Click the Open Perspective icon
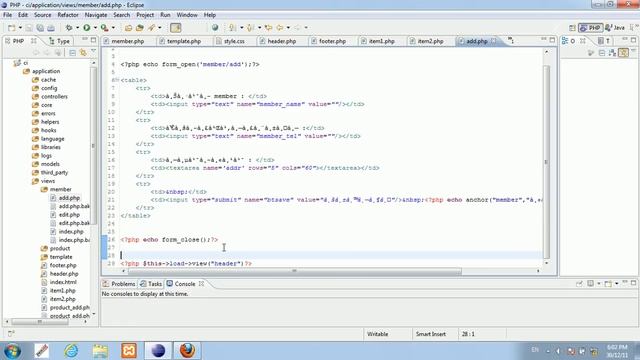Screen dimensions: 640x360 (572, 28)
